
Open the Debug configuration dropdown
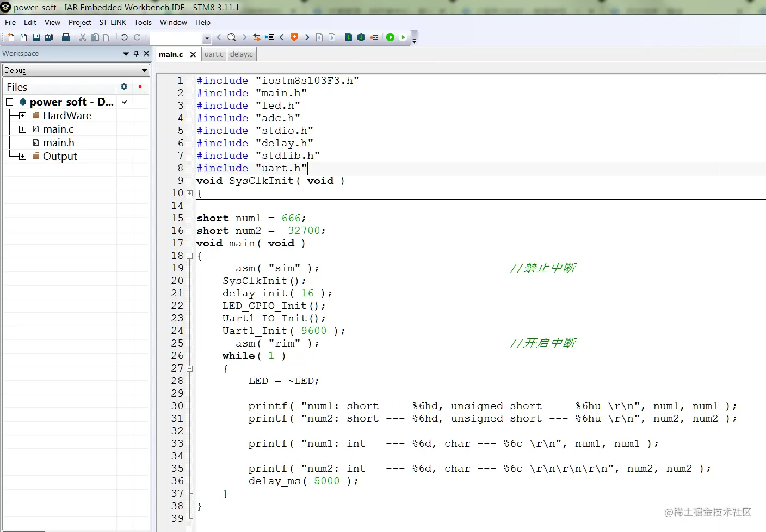[144, 70]
